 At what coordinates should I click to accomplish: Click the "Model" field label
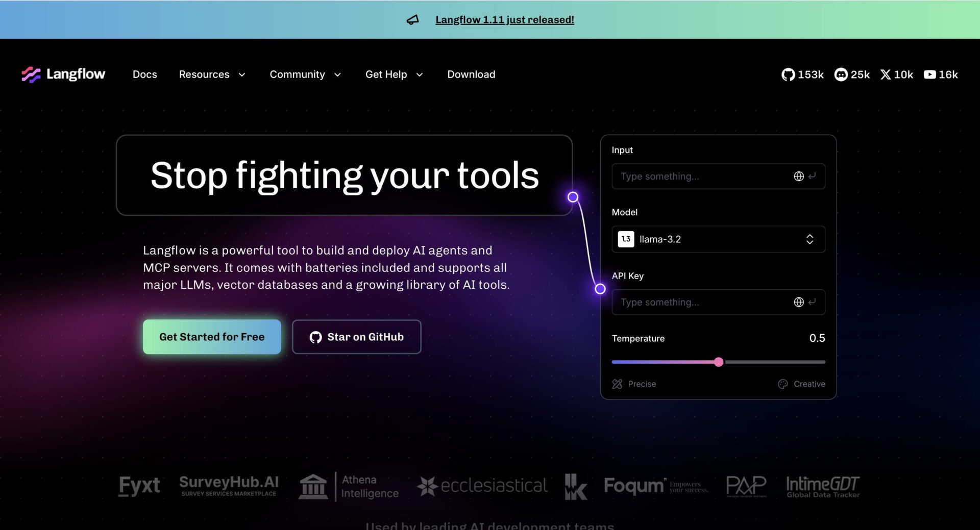pyautogui.click(x=625, y=212)
